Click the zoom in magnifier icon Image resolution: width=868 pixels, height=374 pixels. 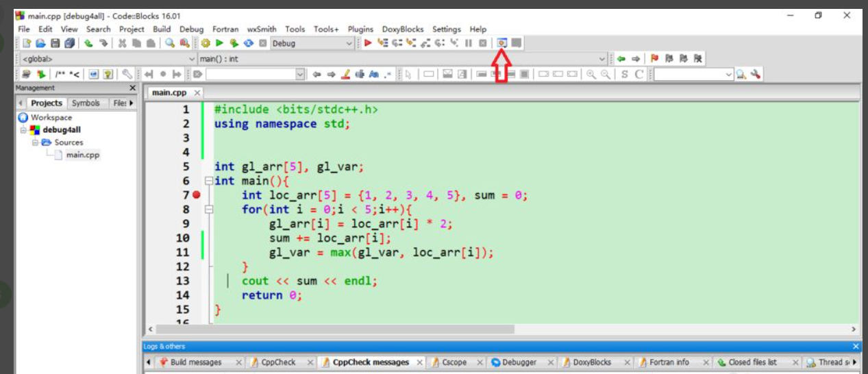pyautogui.click(x=591, y=74)
